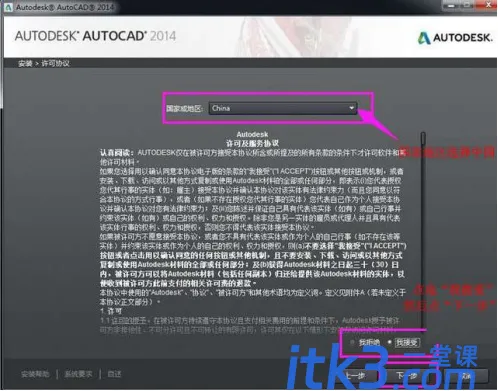Click the 安装 > 许可协议 breadcrumb text

pos(44,63)
